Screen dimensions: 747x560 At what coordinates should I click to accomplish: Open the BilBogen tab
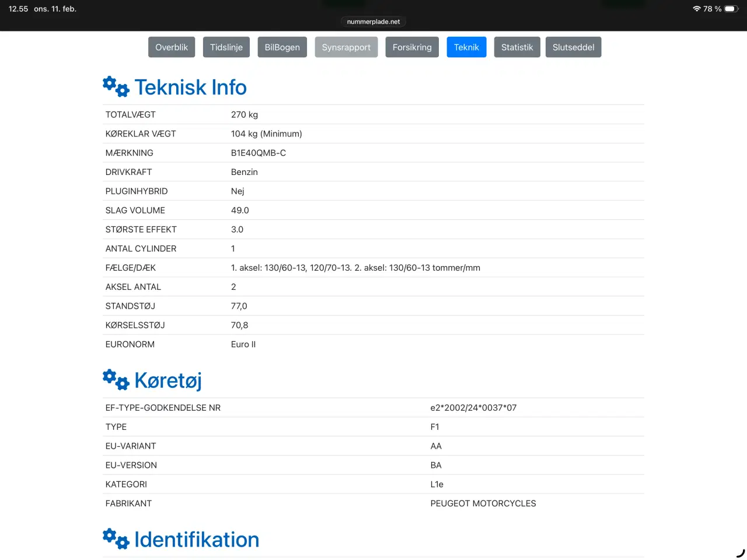pyautogui.click(x=282, y=47)
